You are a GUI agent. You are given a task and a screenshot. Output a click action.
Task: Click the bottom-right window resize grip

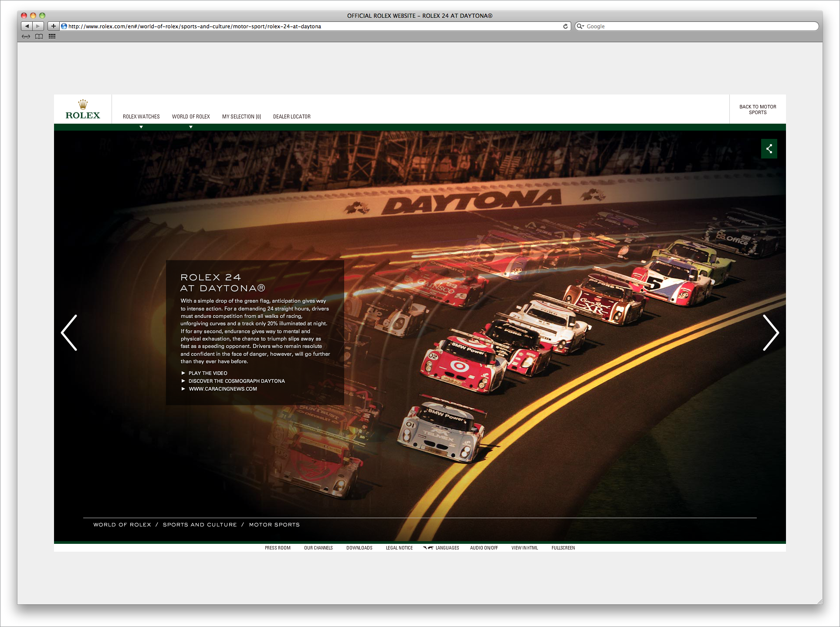coord(819,601)
